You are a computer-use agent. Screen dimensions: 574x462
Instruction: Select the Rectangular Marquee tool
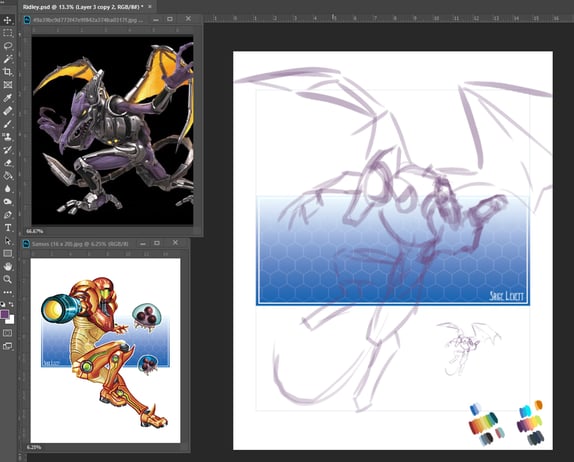click(x=7, y=33)
